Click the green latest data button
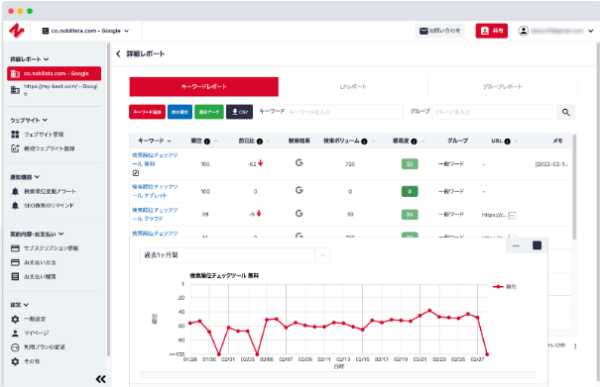 (209, 112)
